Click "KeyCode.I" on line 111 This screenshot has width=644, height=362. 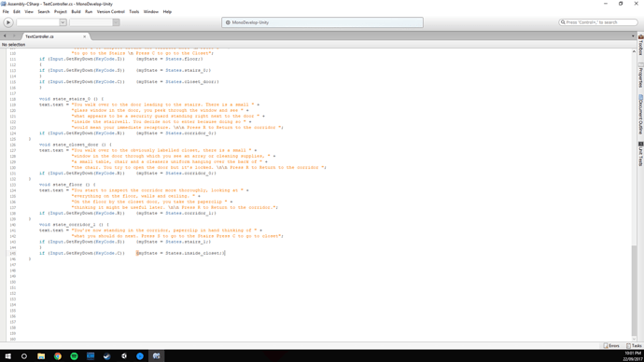point(108,59)
